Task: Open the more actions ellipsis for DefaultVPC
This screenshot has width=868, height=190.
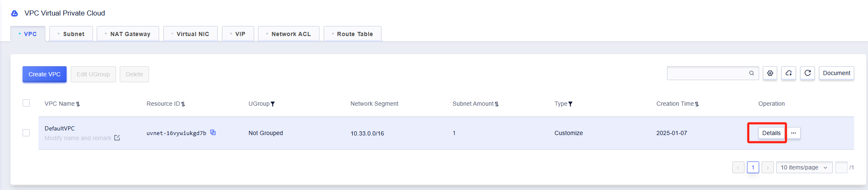Action: point(793,133)
